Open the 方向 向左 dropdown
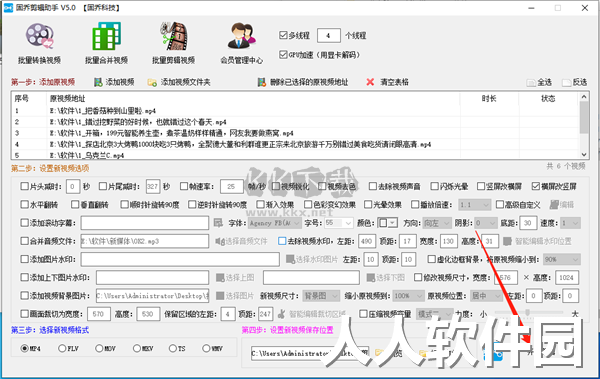 coord(437,223)
